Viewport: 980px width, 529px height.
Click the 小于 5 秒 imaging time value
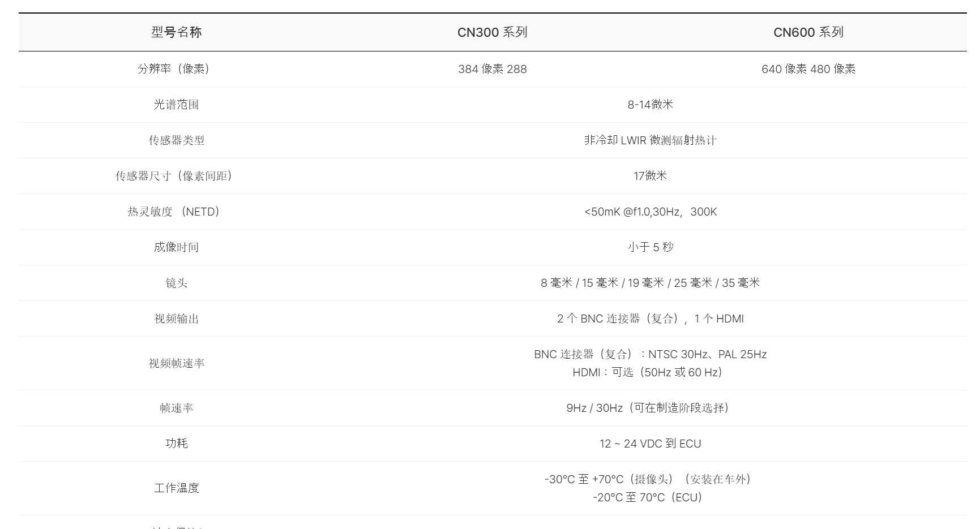click(650, 247)
